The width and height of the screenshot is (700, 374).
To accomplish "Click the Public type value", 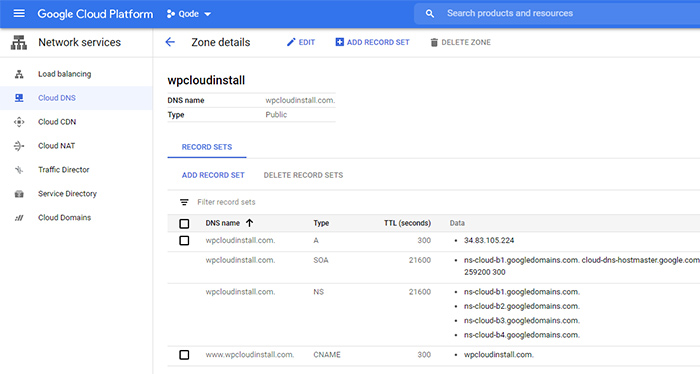I will coord(276,115).
